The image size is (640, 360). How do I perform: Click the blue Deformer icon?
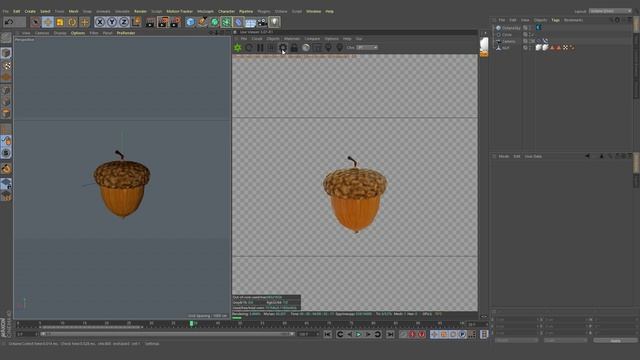click(238, 22)
